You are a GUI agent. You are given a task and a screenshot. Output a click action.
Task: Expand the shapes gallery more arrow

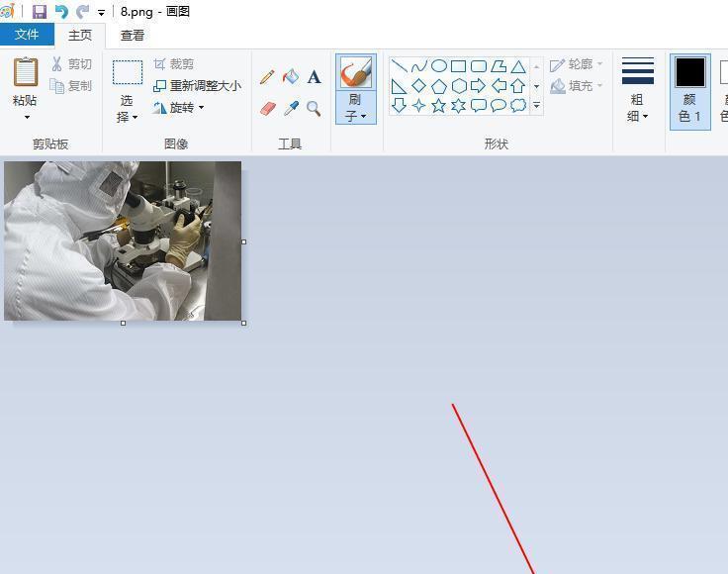[x=536, y=106]
